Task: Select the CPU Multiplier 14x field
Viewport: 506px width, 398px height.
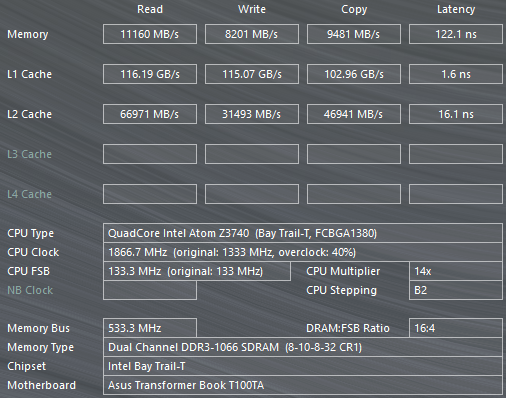Action: coord(456,271)
